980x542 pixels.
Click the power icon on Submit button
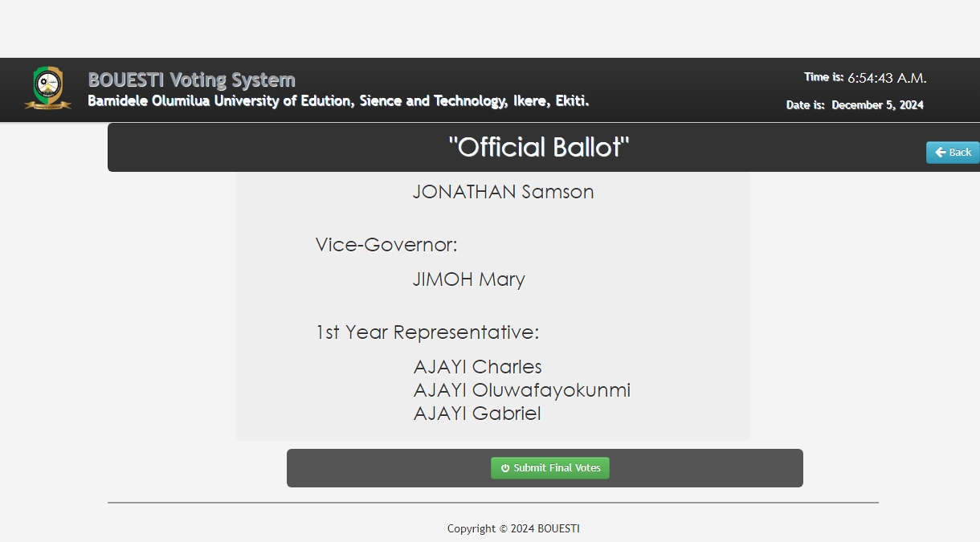click(x=505, y=468)
